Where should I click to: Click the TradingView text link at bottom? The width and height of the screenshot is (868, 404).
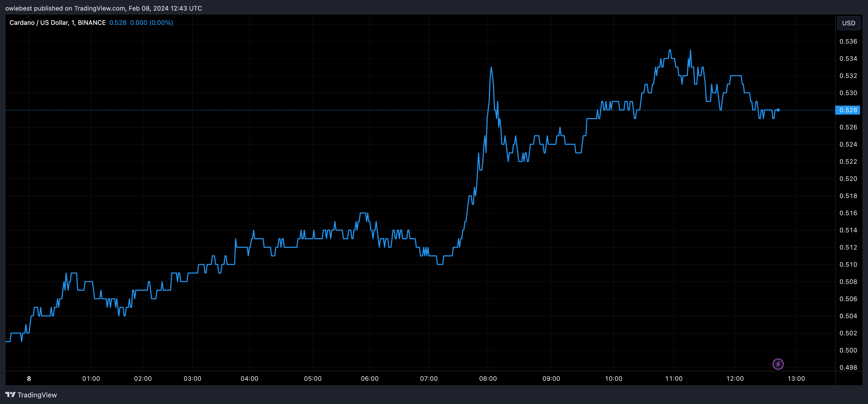tap(37, 395)
